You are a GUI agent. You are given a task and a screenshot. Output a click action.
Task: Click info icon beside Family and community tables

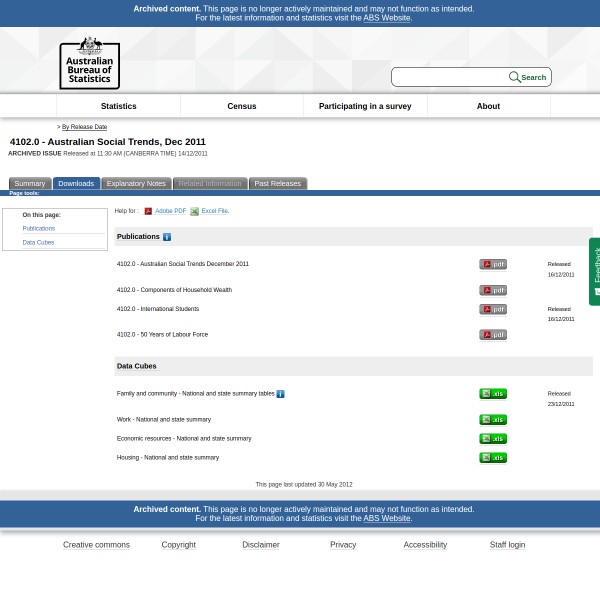pos(280,394)
